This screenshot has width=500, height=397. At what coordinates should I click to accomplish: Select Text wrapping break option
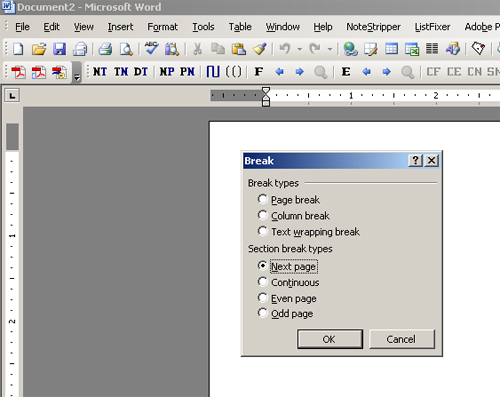[263, 231]
